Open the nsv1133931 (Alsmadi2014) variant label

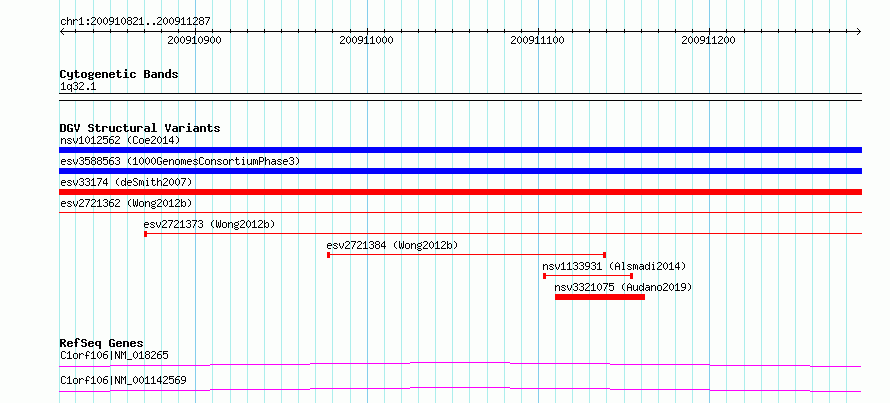click(614, 266)
